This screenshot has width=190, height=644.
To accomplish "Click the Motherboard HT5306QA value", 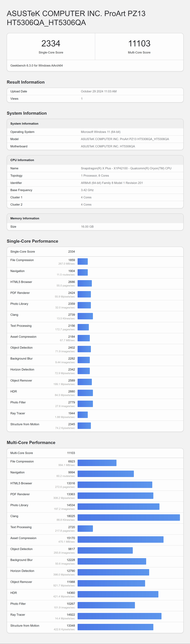I will pyautogui.click(x=108, y=147).
